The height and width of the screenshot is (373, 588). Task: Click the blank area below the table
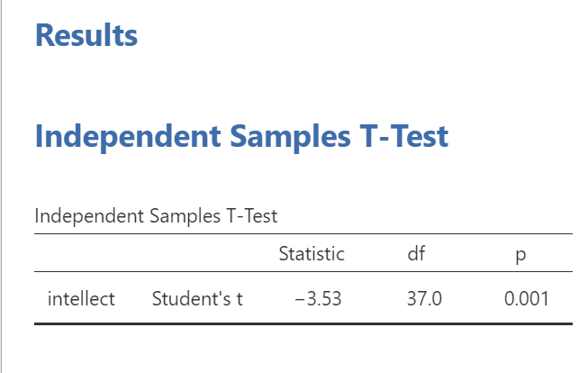click(303, 351)
